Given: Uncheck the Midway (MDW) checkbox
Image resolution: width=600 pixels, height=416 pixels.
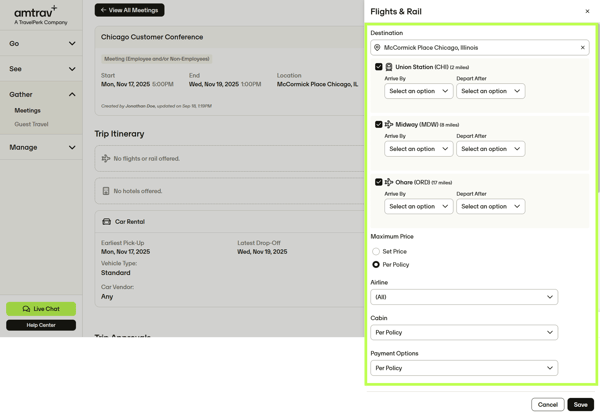Looking at the screenshot, I should [x=378, y=125].
